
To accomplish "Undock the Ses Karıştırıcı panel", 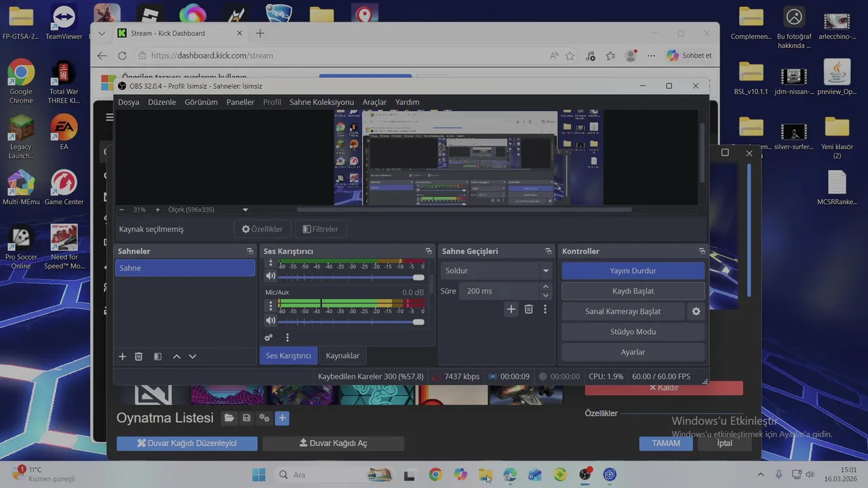I will [429, 251].
